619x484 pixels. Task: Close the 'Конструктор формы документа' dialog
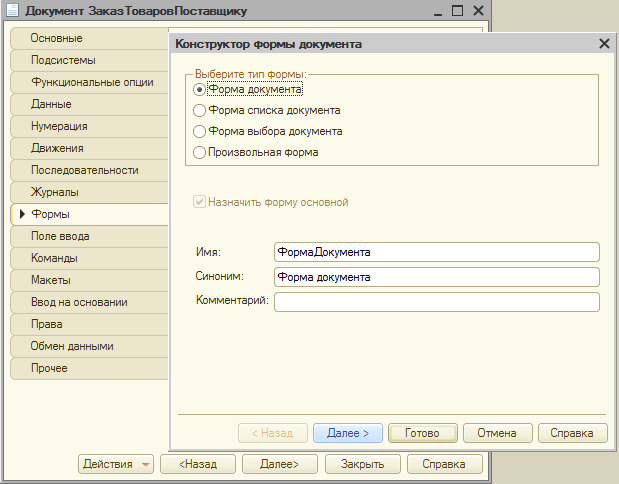[604, 44]
